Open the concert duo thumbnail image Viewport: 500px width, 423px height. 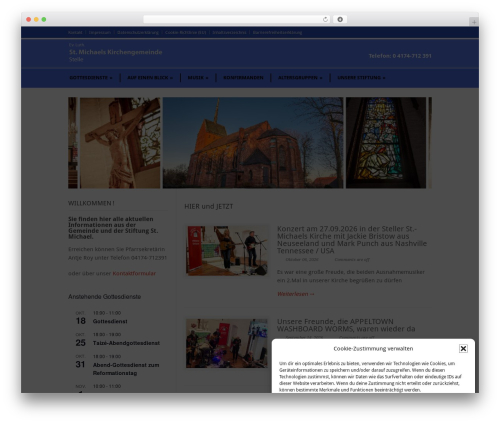(227, 251)
